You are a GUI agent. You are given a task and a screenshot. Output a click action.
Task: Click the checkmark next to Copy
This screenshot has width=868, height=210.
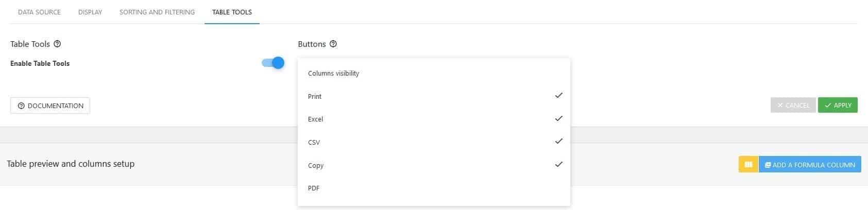(558, 164)
